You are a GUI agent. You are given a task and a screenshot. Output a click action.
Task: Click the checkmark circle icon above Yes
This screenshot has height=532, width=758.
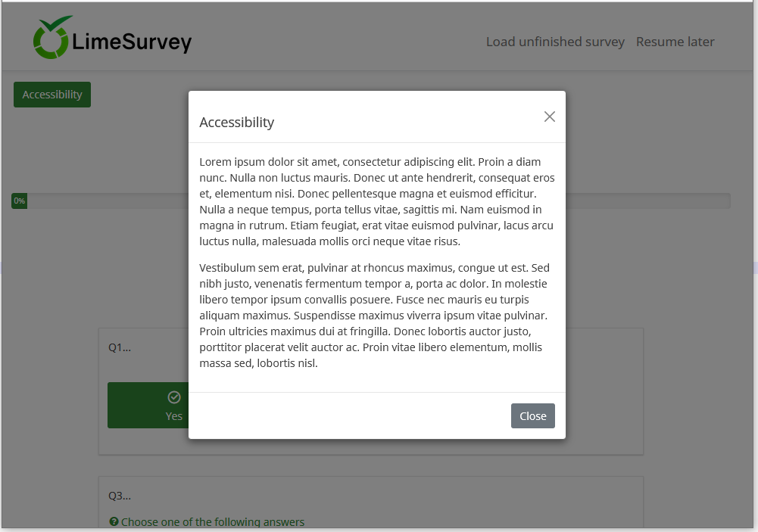click(174, 397)
